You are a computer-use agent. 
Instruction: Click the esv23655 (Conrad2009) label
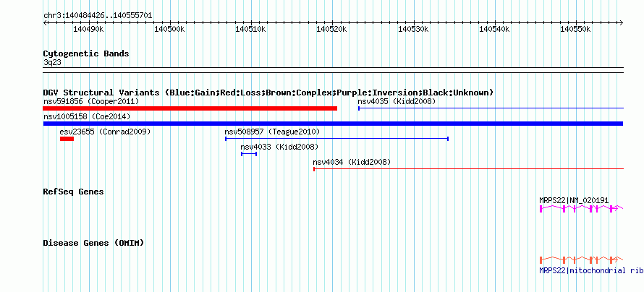(x=105, y=132)
